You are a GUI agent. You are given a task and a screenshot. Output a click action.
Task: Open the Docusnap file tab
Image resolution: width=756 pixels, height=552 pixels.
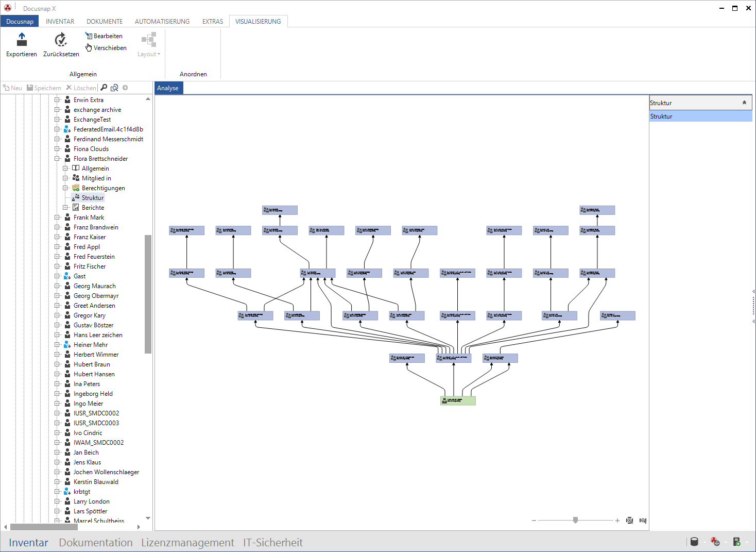coord(20,21)
